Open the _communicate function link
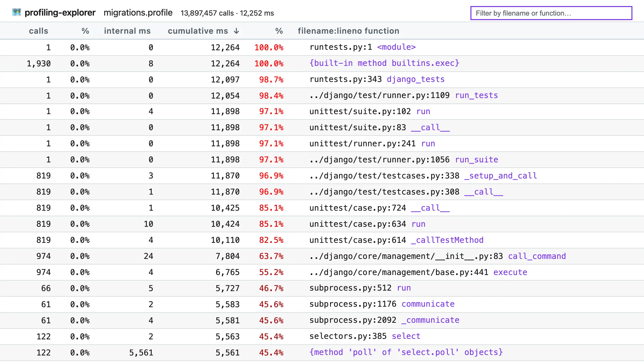 pyautogui.click(x=430, y=320)
